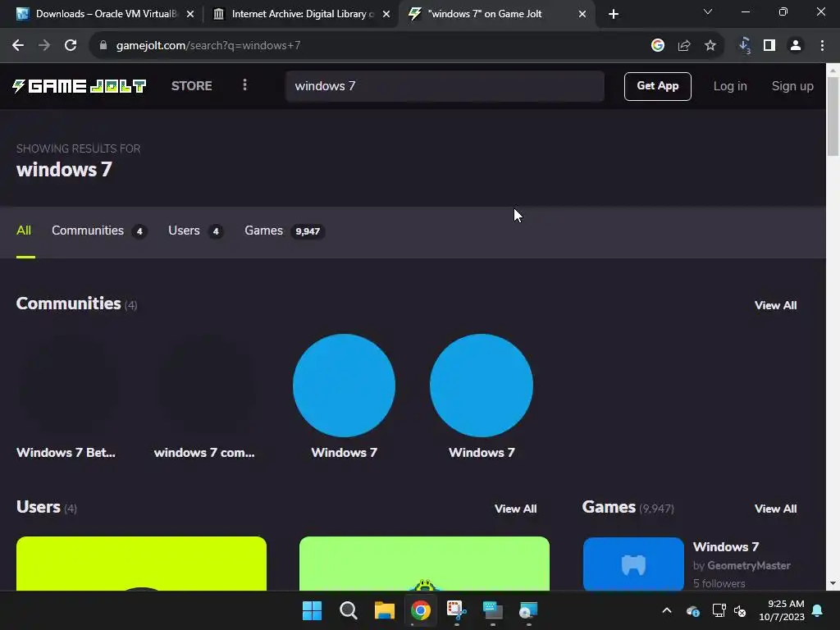Click the Get App button

pyautogui.click(x=657, y=86)
